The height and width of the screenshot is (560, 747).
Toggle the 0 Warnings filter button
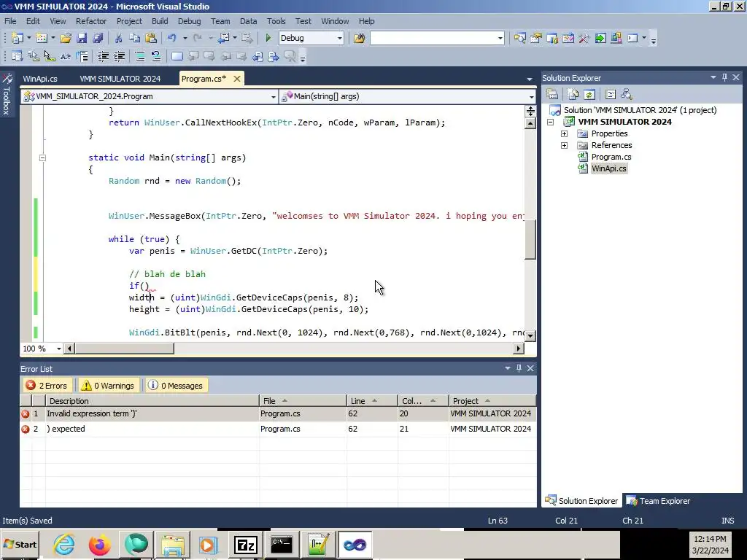point(108,386)
